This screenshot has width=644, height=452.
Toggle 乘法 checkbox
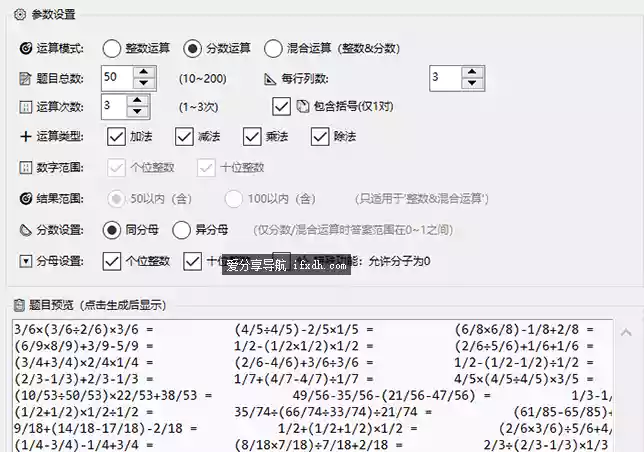coord(252,136)
